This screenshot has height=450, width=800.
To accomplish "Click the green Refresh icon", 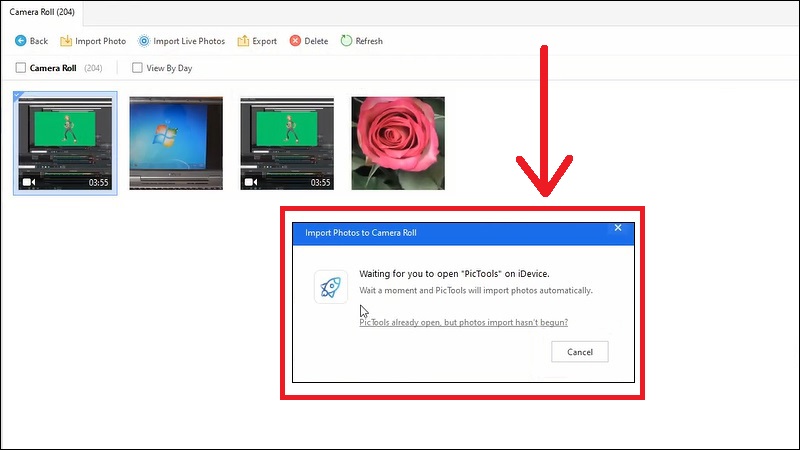I will pos(346,41).
